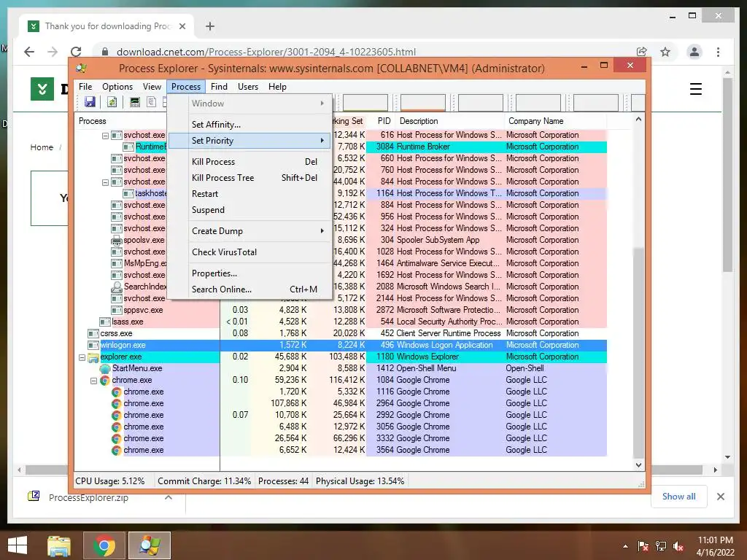Choose Restart from the Process menu
747x560 pixels.
click(250, 194)
